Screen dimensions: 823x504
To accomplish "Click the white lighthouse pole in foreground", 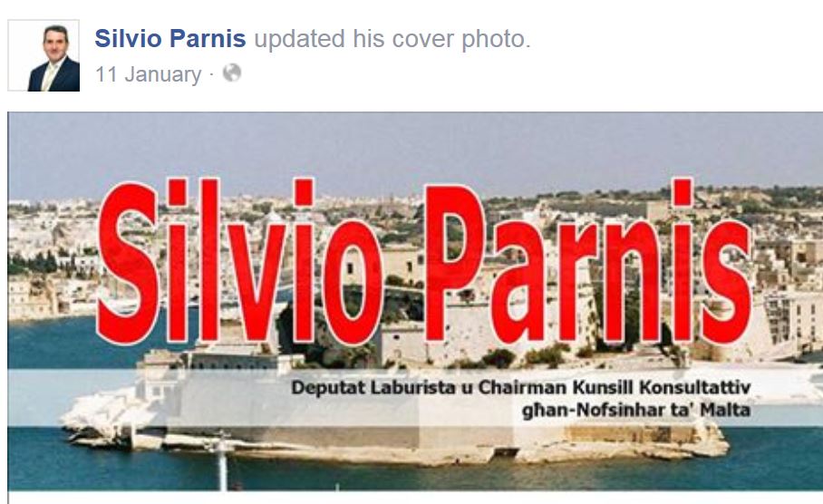I will pyautogui.click(x=223, y=462).
